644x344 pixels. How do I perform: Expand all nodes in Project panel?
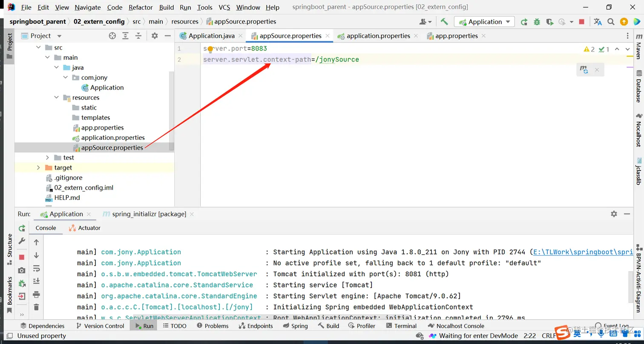(125, 36)
